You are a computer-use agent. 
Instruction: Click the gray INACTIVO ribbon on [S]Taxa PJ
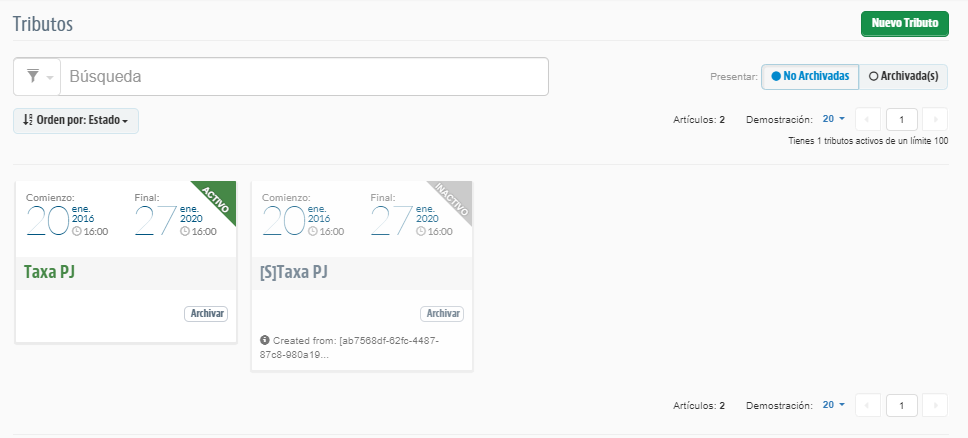coord(451,197)
